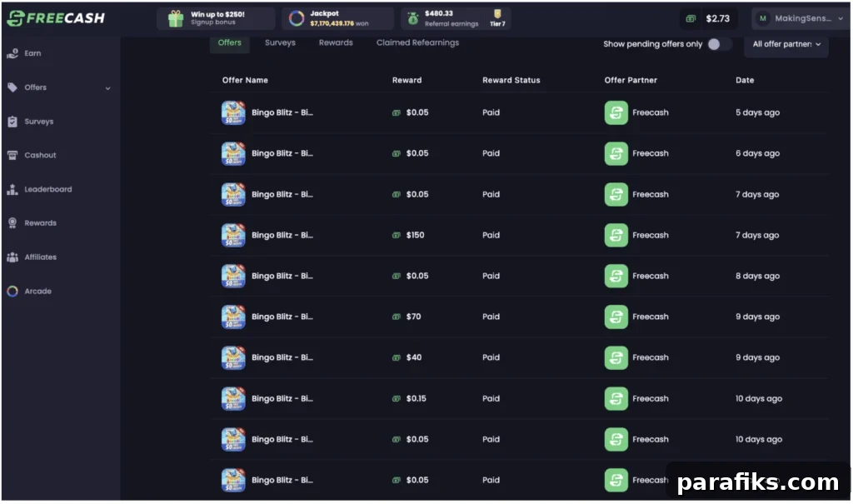Click Paid status in the $150 row
This screenshot has height=504, width=853.
[x=491, y=235]
